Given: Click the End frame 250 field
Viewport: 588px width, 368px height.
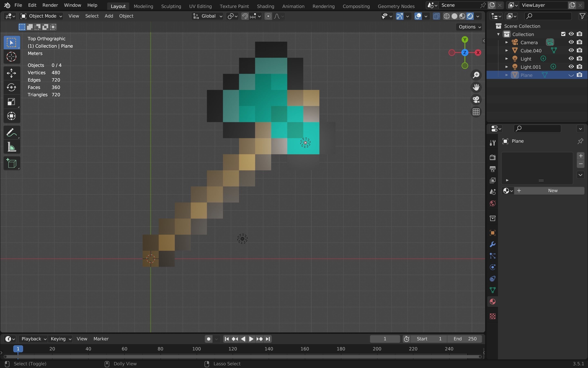Looking at the screenshot, I should coord(465,339).
